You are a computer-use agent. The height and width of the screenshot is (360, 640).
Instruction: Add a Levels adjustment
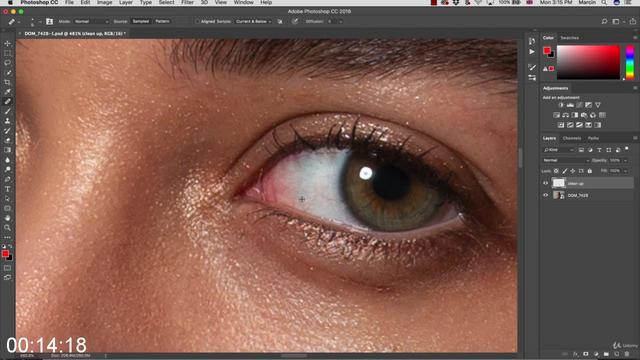tap(570, 105)
